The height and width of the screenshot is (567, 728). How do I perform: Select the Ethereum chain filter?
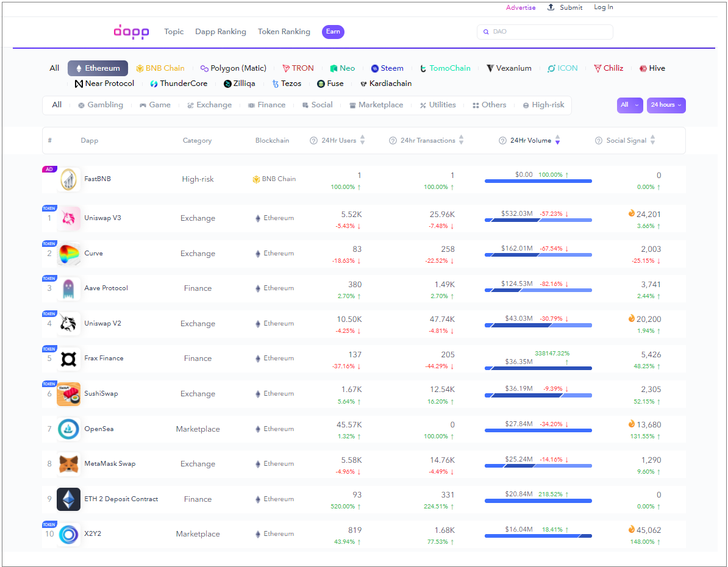point(98,68)
